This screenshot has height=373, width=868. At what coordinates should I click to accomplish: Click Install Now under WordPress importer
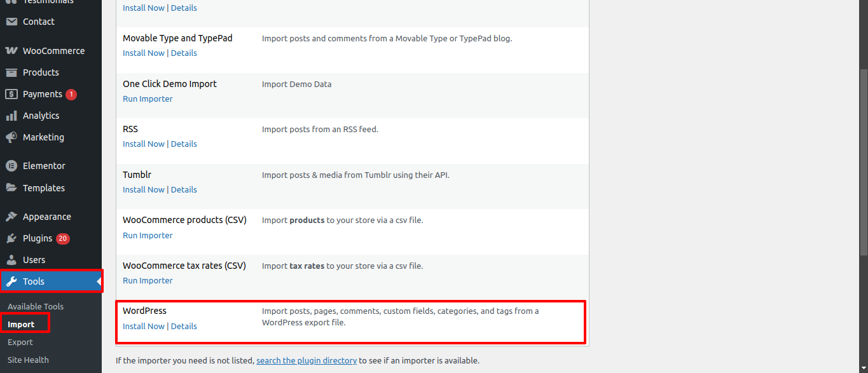(144, 326)
